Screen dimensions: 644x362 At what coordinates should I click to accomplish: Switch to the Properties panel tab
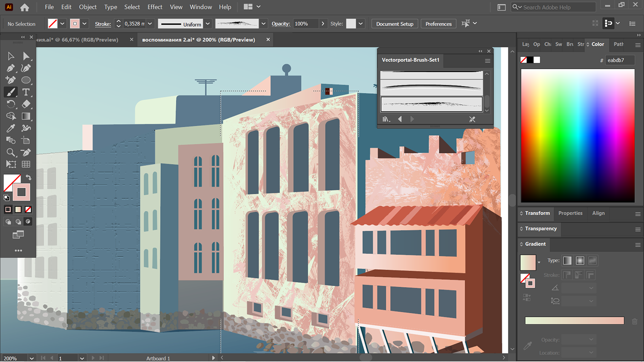[x=570, y=213]
